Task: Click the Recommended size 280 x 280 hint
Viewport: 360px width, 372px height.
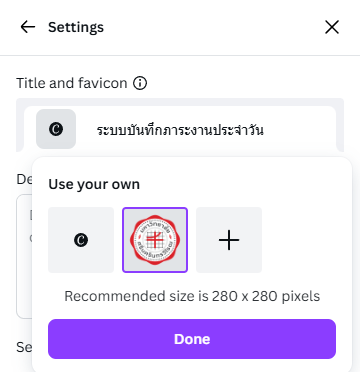Action: (192, 296)
